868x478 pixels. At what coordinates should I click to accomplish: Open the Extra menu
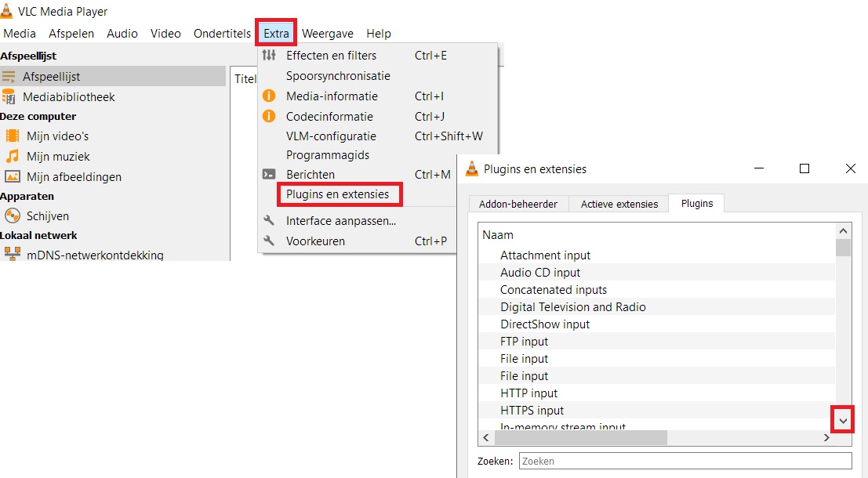coord(276,34)
